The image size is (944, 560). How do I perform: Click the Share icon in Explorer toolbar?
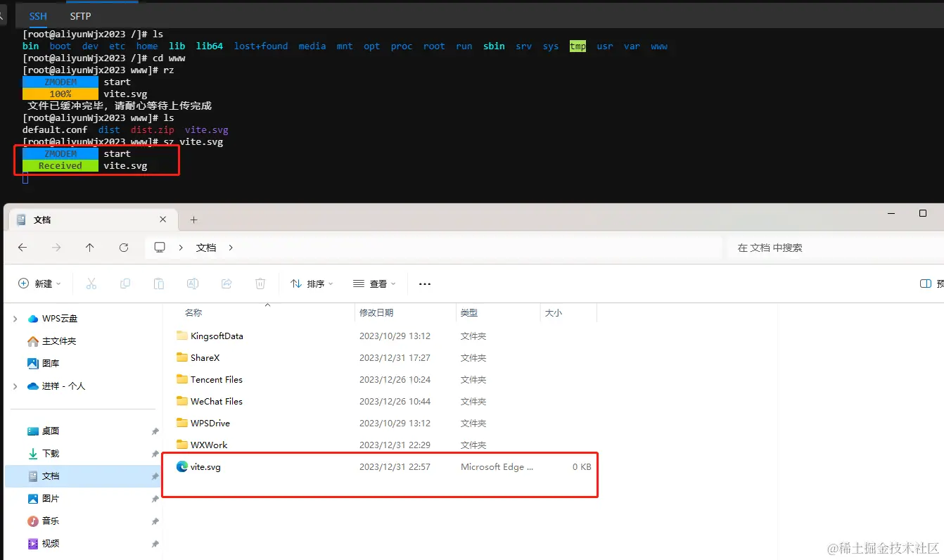(227, 284)
